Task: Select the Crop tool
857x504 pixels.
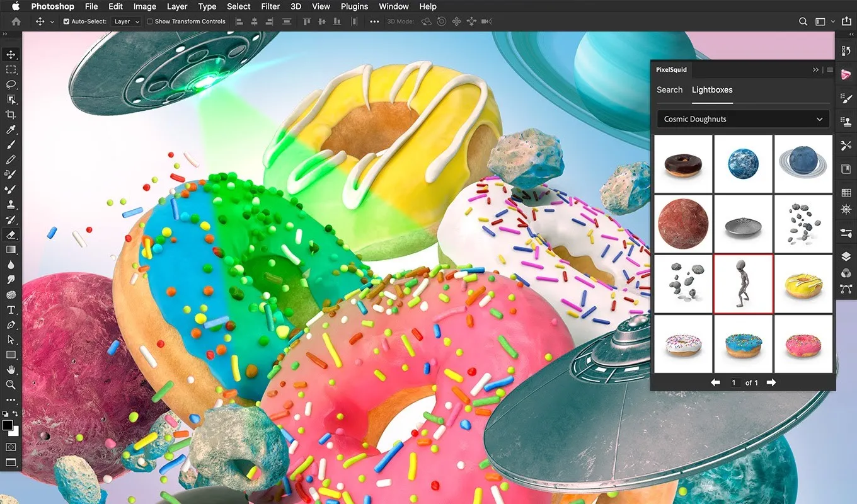Action: pyautogui.click(x=11, y=115)
